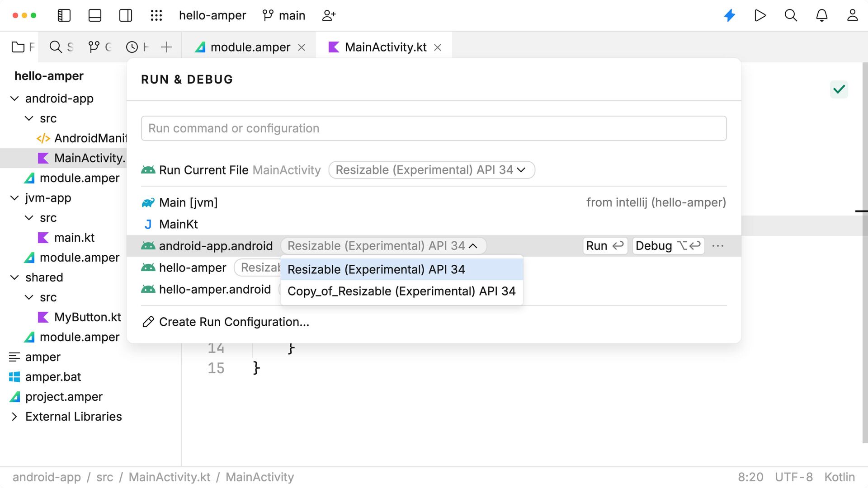Click the Debug button for android-app.android
The image size is (868, 488).
pos(668,246)
